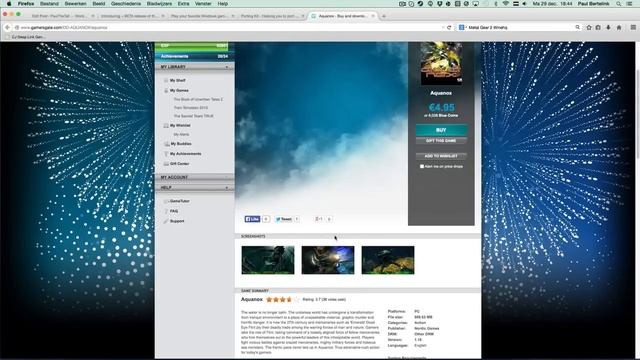Tick the alert me on price drops checkbox
This screenshot has width=640, height=360.
pyautogui.click(x=422, y=167)
